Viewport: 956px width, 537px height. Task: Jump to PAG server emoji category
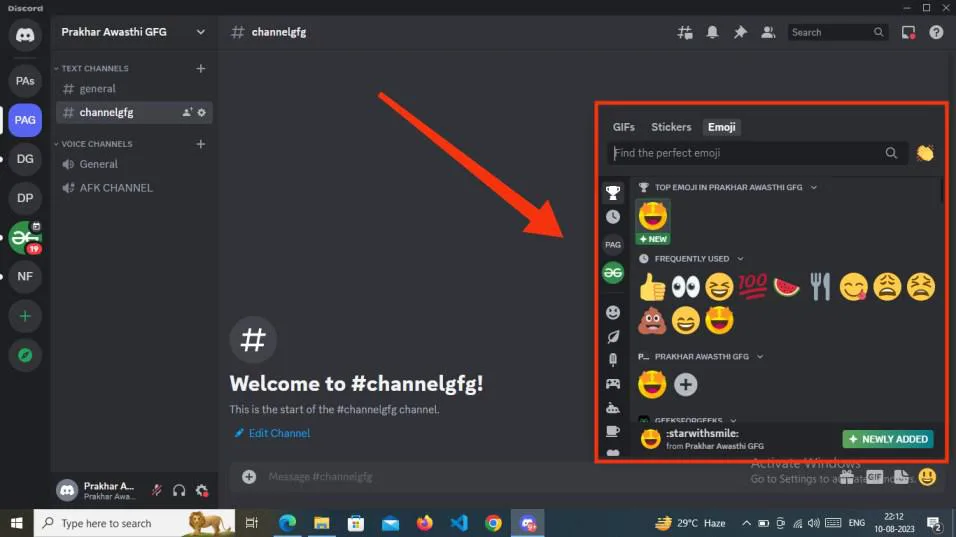(x=613, y=244)
